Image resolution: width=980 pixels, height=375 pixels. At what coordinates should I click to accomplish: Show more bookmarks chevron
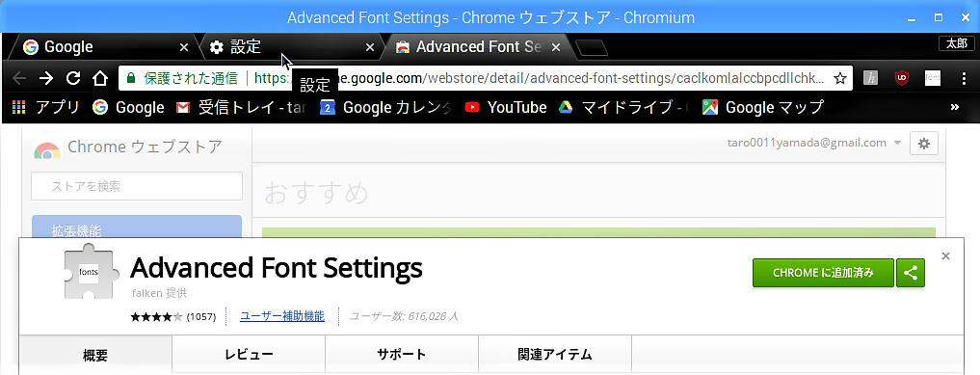click(x=954, y=108)
